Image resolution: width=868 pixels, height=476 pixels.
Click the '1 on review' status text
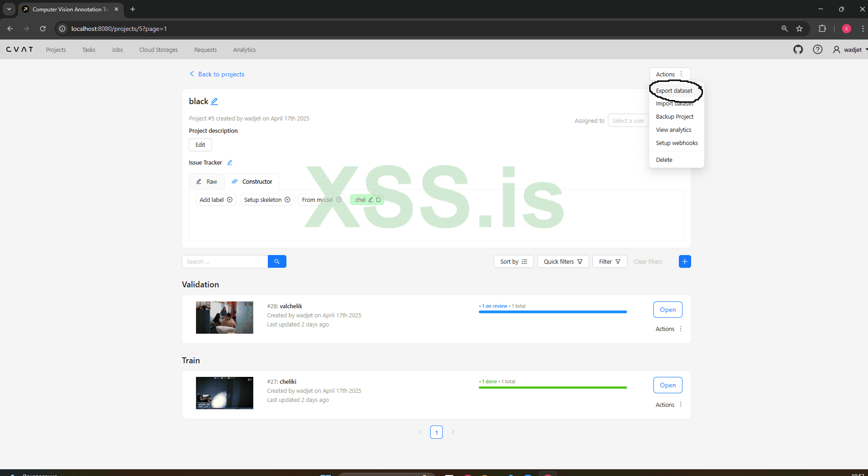[495, 306]
